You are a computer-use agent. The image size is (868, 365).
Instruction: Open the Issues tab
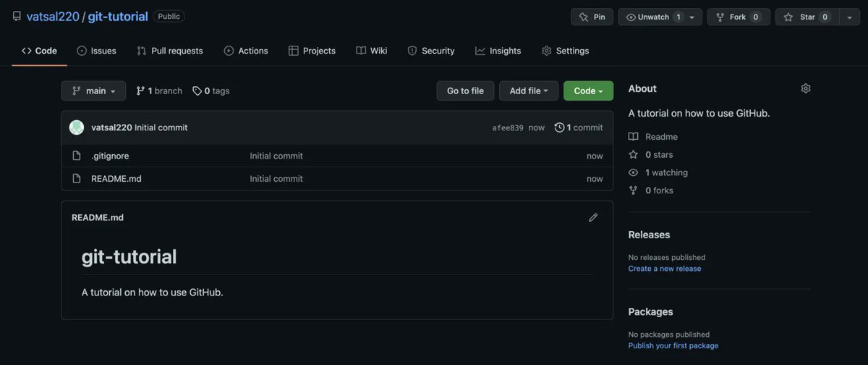(96, 51)
